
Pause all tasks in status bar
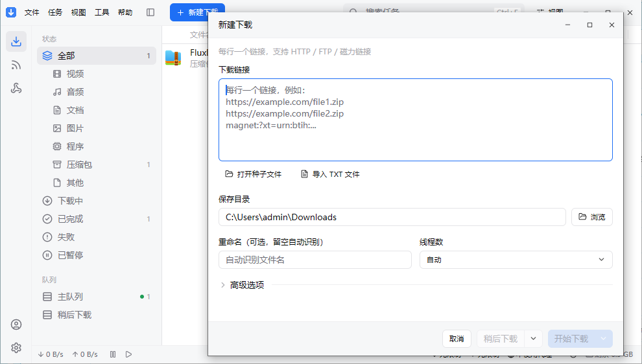113,354
